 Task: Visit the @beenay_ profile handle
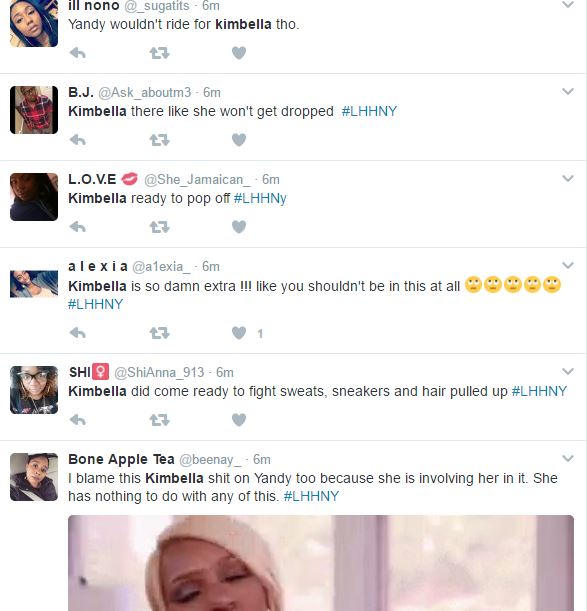[210, 460]
